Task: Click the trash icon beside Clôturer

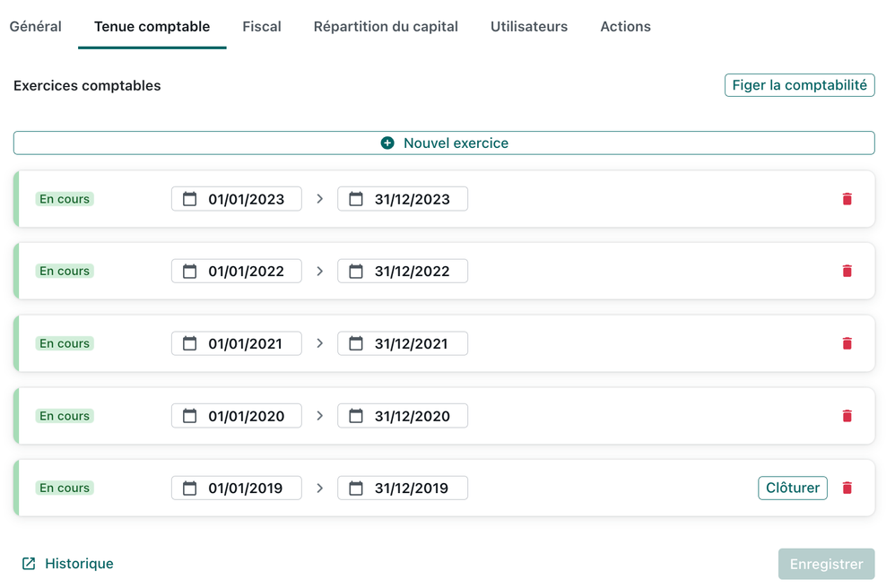Action: coord(847,488)
